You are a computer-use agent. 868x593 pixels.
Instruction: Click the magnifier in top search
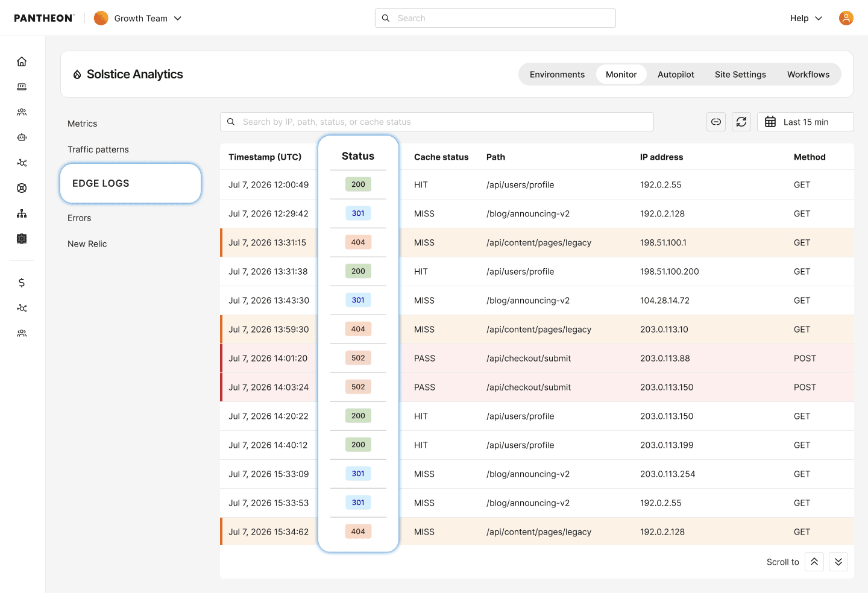[386, 18]
